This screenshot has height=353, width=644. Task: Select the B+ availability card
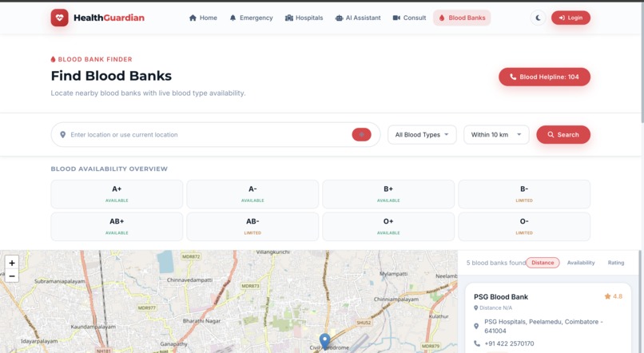click(388, 194)
